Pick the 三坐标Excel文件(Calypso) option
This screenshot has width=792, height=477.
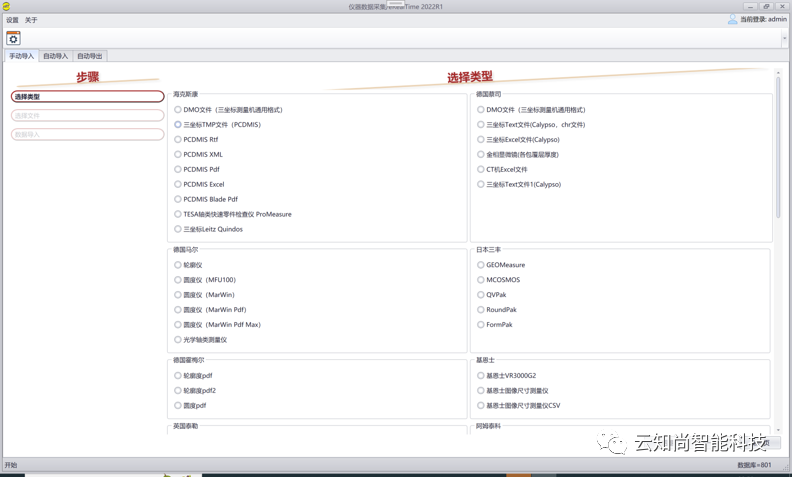[x=481, y=140]
